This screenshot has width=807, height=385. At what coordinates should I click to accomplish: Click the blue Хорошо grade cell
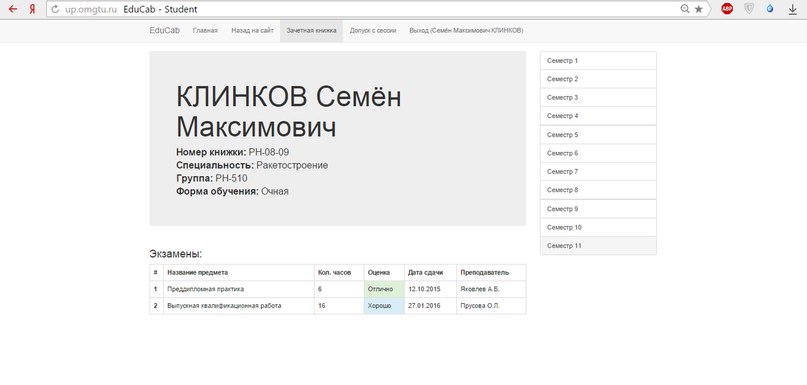(x=384, y=306)
